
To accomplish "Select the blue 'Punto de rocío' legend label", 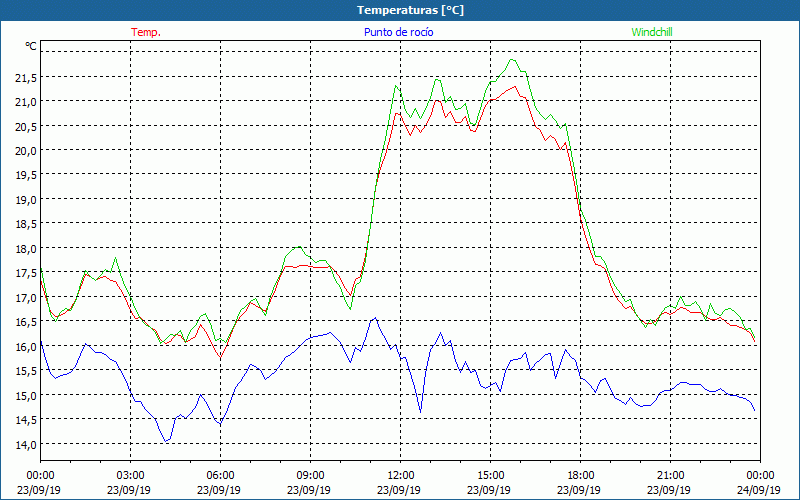I will coord(398,32).
